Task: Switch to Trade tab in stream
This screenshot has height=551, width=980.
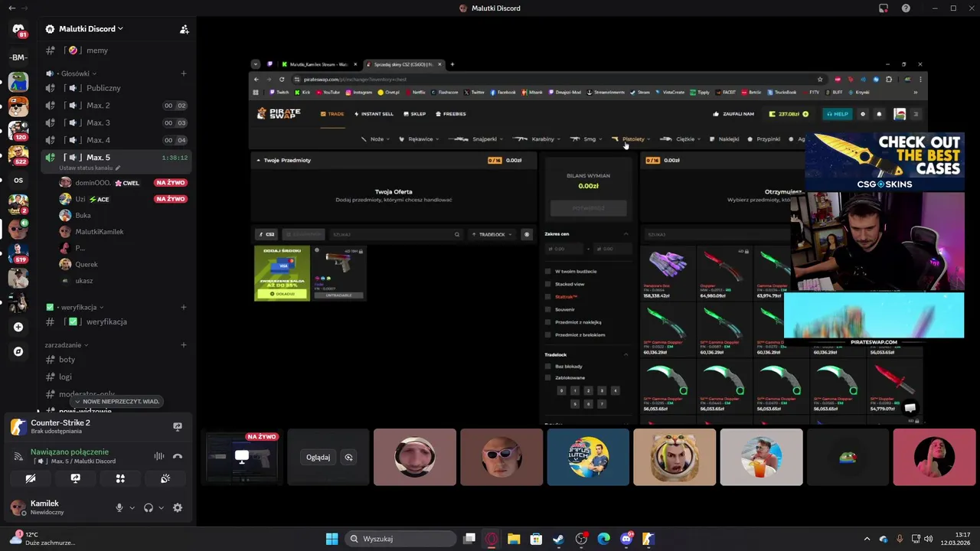Action: (x=332, y=114)
